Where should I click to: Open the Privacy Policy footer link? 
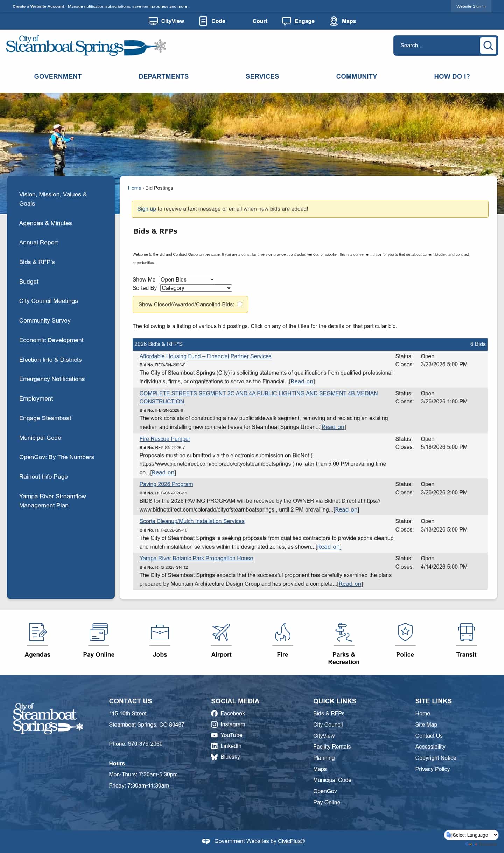tap(433, 769)
